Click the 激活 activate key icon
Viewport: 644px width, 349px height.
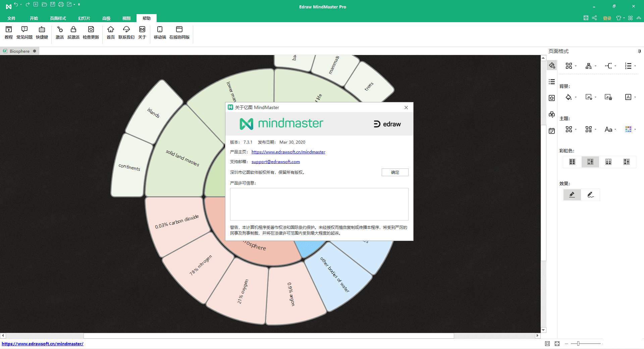pos(60,33)
